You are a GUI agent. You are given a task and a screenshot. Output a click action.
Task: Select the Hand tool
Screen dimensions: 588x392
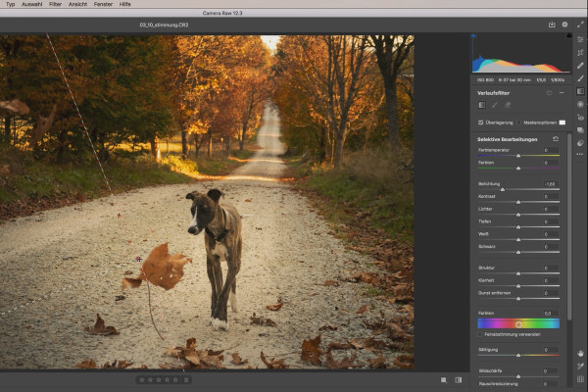[580, 354]
